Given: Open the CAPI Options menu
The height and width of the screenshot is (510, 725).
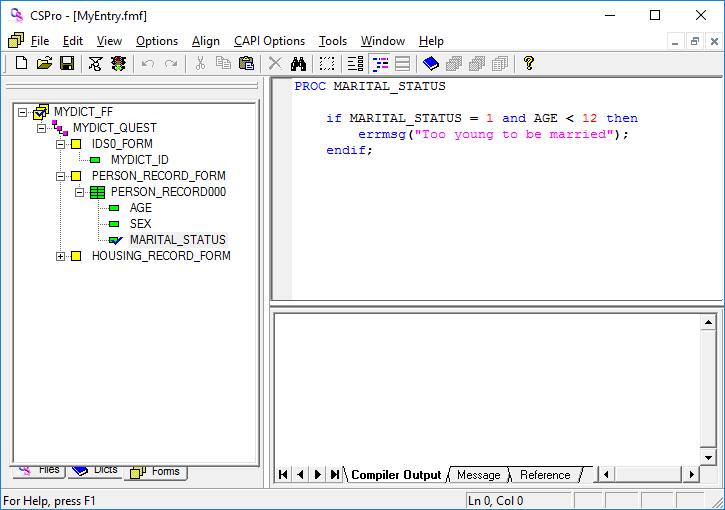Looking at the screenshot, I should pyautogui.click(x=269, y=41).
